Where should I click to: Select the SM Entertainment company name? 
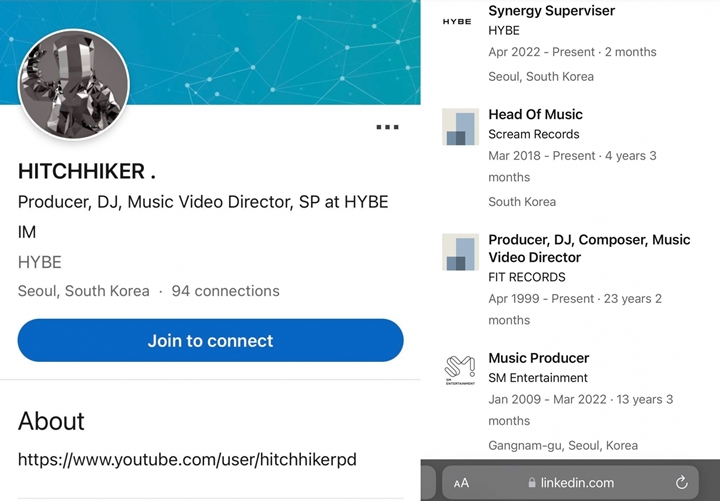tap(538, 377)
